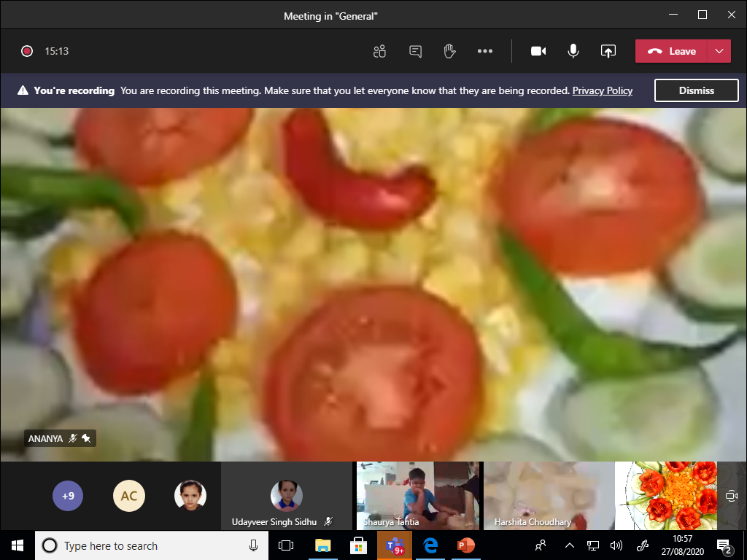This screenshot has width=747, height=560.
Task: Open the More actions ellipsis menu
Action: pyautogui.click(x=485, y=51)
